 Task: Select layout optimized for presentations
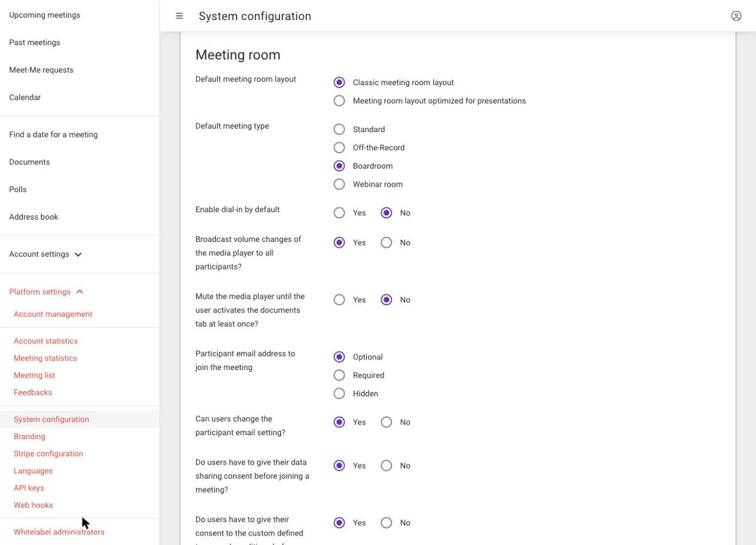(339, 100)
